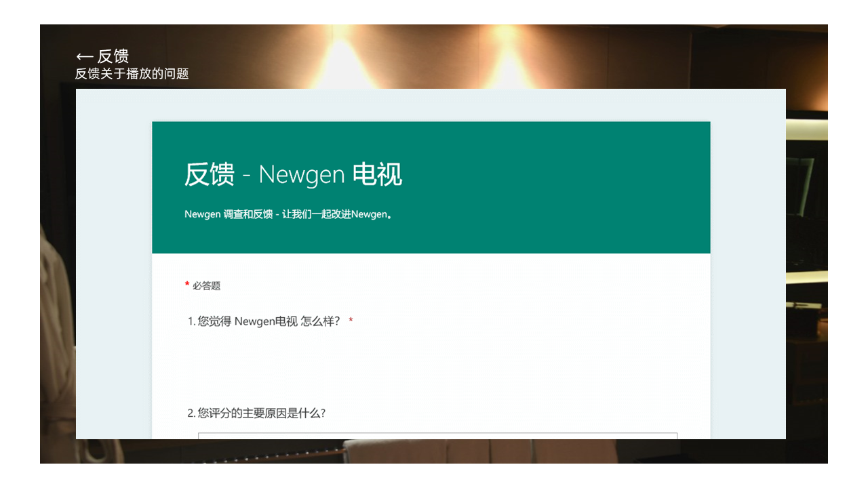Screen dimensions: 868x488
Task: Click the 反馈 page heading
Action: (x=113, y=56)
